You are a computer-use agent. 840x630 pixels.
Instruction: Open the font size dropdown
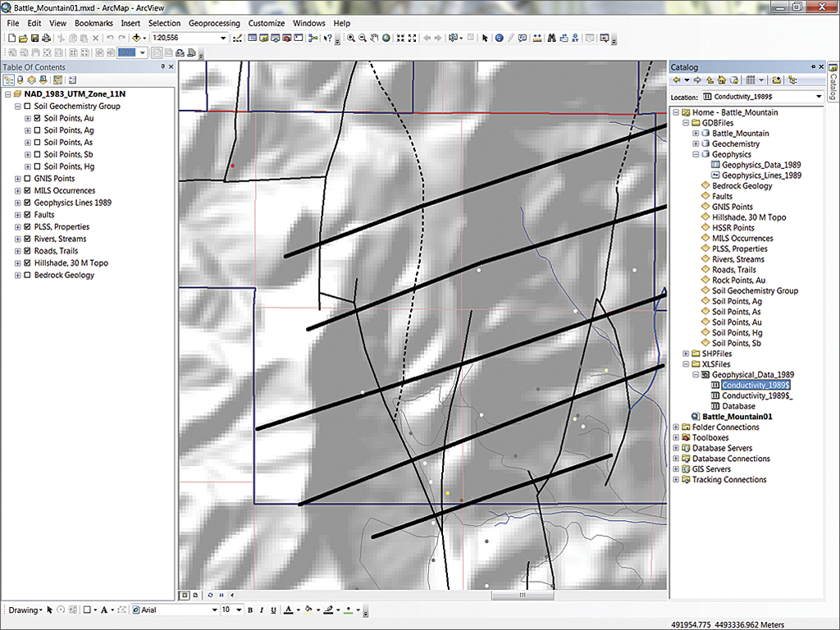click(x=239, y=609)
